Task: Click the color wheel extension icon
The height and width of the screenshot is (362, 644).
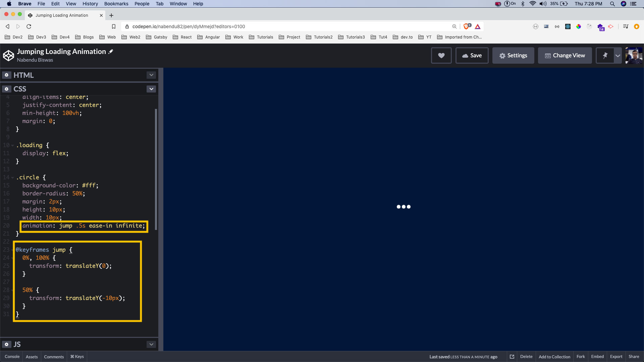Action: click(579, 26)
